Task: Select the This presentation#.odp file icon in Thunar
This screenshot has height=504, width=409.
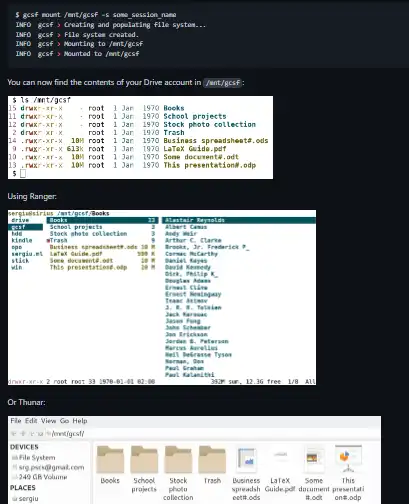Action: (348, 460)
